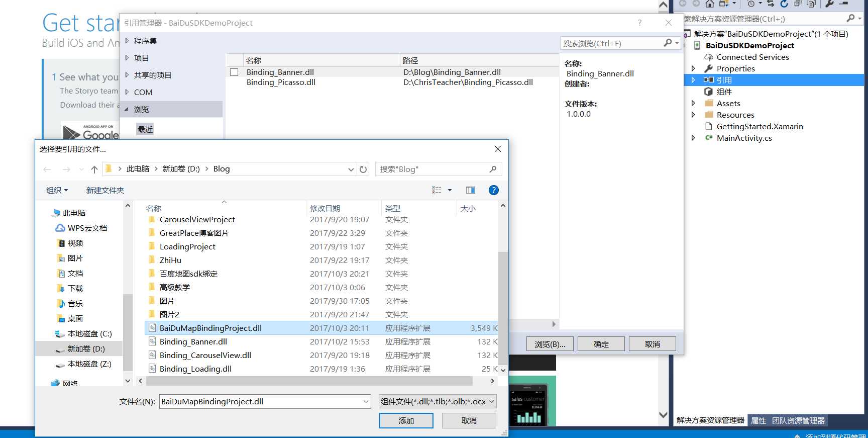The height and width of the screenshot is (438, 868).
Task: Expand 项目 category in Reference Manager
Action: [127, 58]
